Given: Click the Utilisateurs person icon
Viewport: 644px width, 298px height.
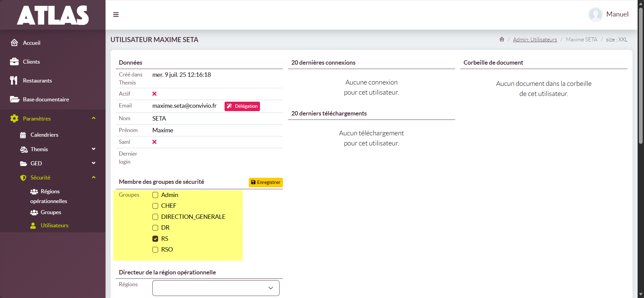Looking at the screenshot, I should (x=33, y=226).
